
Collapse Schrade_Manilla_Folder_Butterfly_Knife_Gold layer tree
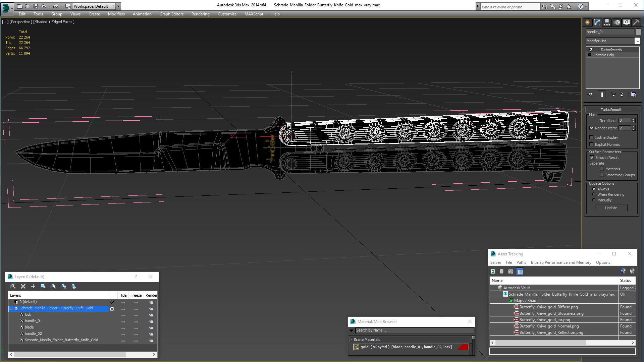click(x=11, y=308)
